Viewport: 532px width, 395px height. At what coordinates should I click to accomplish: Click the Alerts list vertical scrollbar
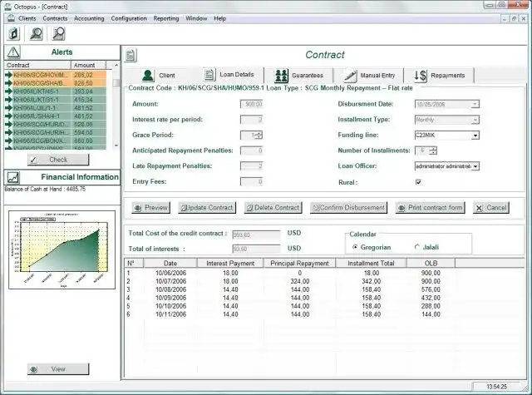tap(116, 106)
